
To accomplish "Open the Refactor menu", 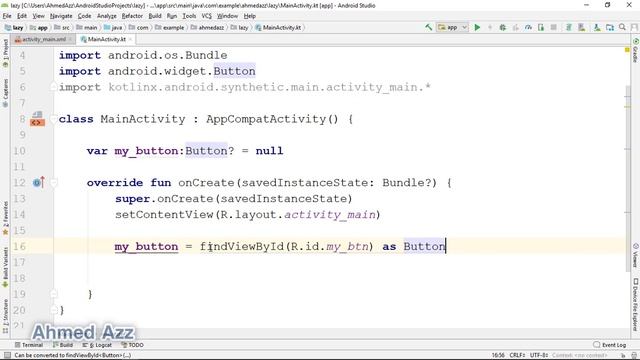I will [132, 16].
